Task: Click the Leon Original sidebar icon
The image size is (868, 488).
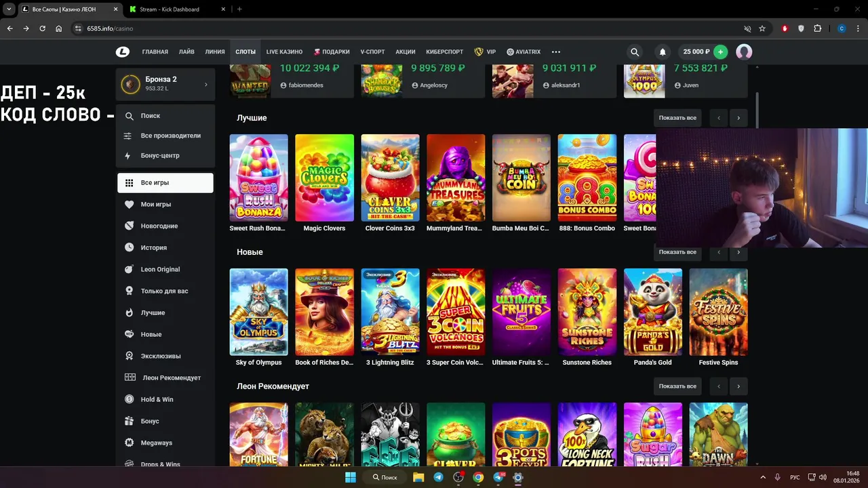Action: tap(129, 269)
